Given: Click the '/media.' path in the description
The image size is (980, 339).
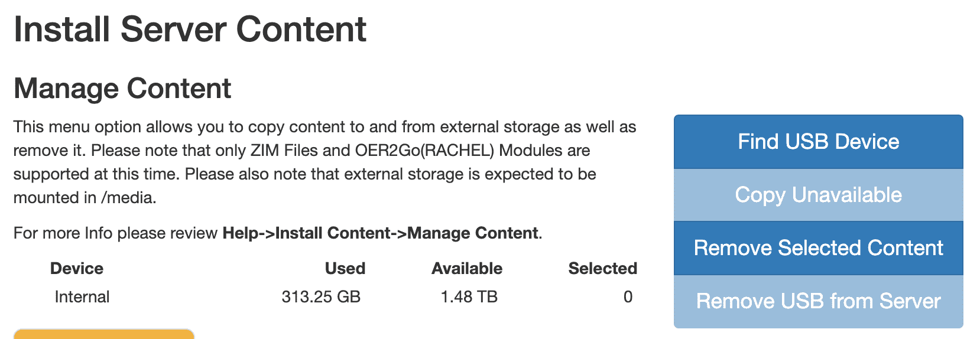Looking at the screenshot, I should pos(129,198).
